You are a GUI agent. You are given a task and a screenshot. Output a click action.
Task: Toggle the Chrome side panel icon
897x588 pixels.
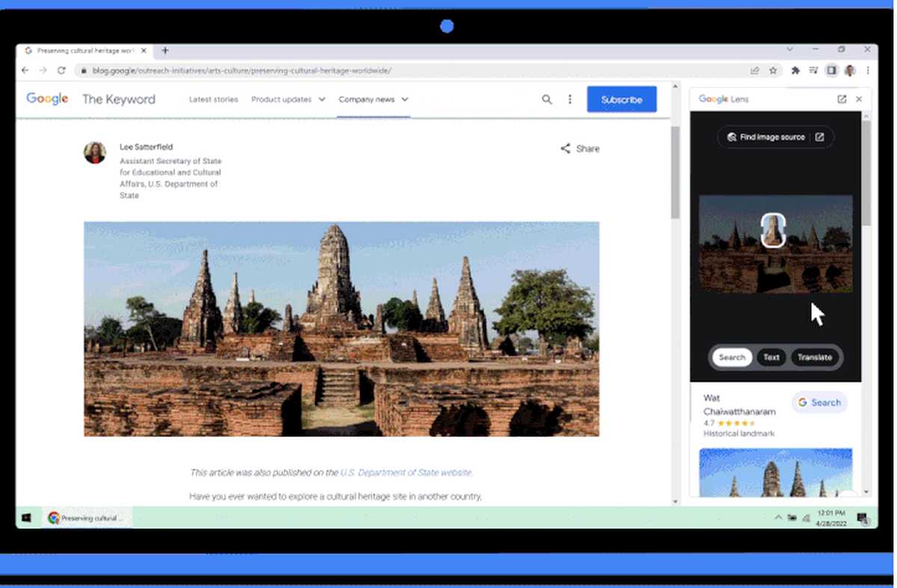click(x=831, y=70)
